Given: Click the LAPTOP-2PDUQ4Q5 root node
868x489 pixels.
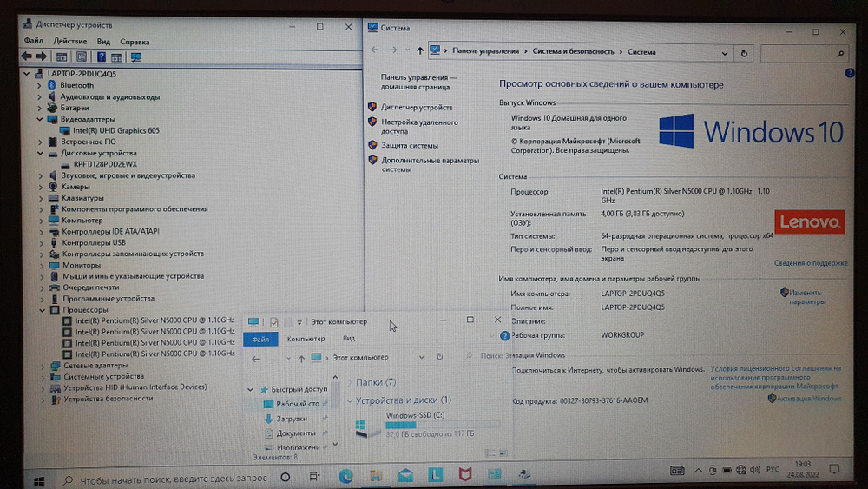Looking at the screenshot, I should point(82,74).
